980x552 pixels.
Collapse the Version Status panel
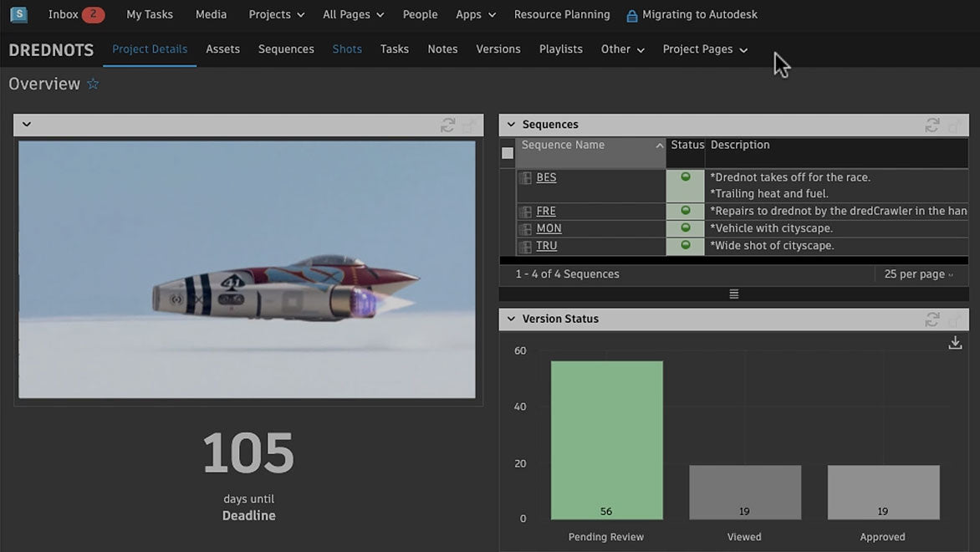[511, 319]
